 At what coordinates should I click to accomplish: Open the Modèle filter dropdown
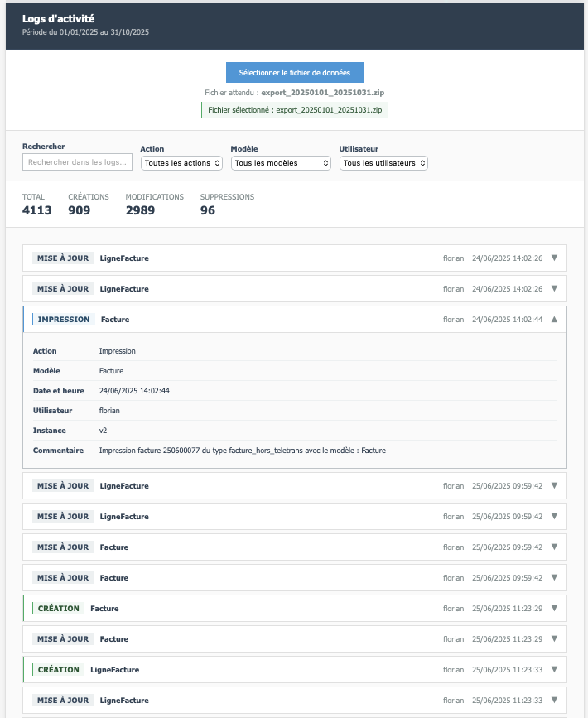coord(281,163)
